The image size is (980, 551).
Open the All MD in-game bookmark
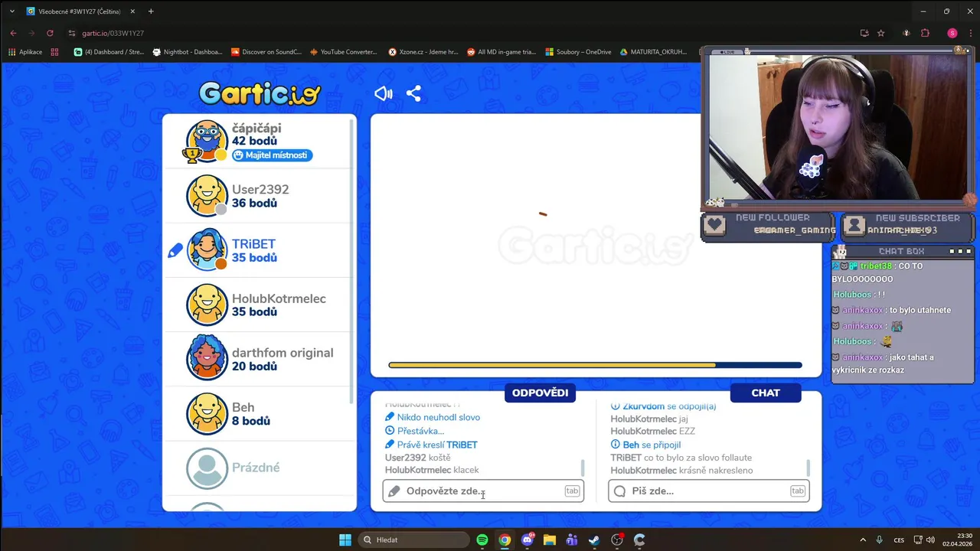point(501,52)
